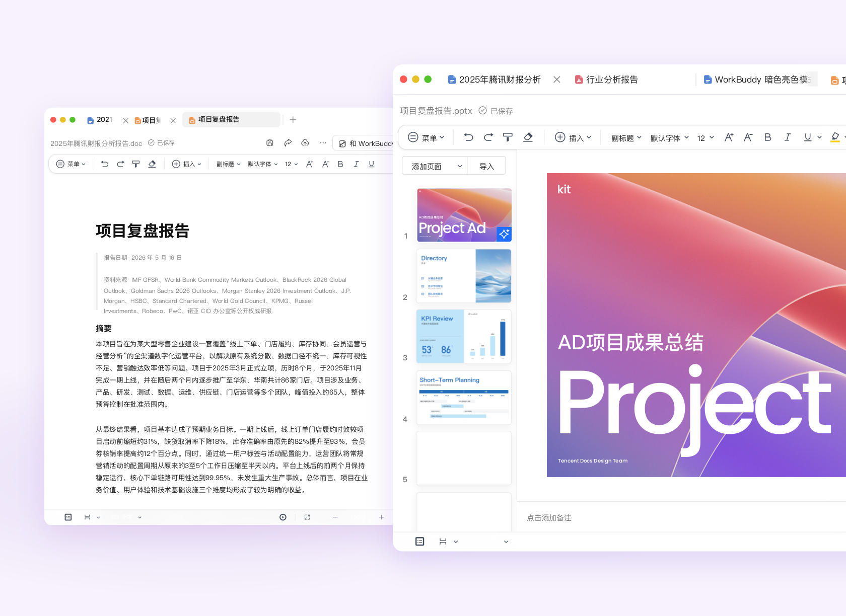Click zoom in plus in document window

click(x=382, y=517)
